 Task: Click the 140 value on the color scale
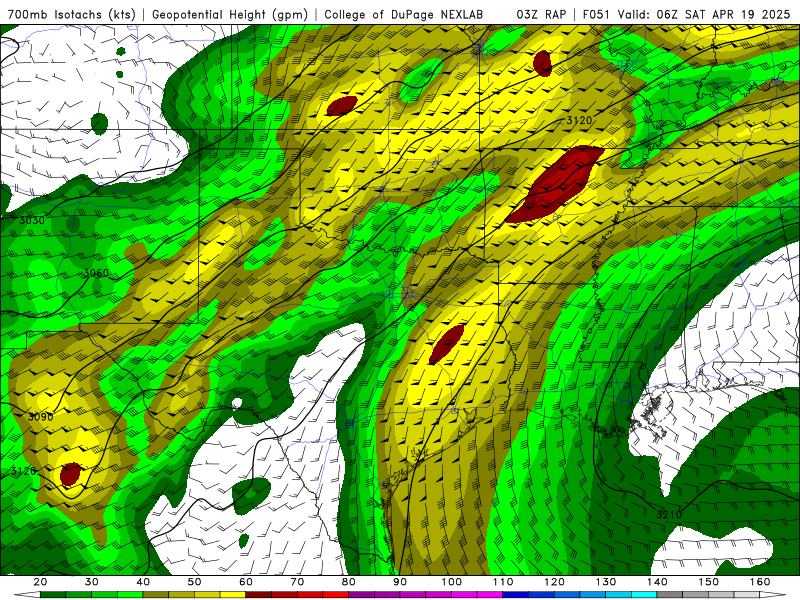pyautogui.click(x=657, y=582)
